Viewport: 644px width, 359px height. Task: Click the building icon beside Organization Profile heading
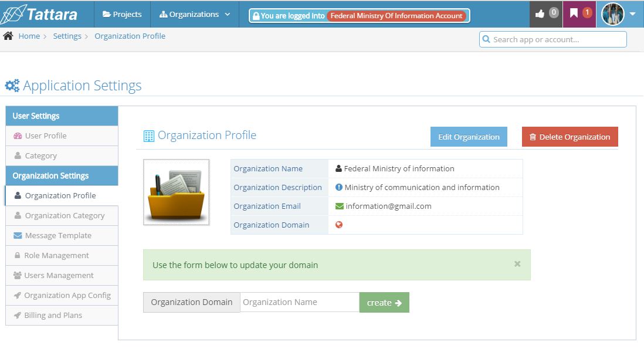coord(148,136)
